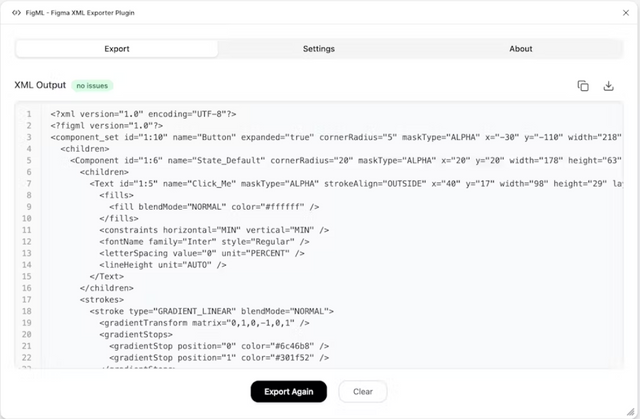Click line number 22 in gutter

click(x=27, y=358)
